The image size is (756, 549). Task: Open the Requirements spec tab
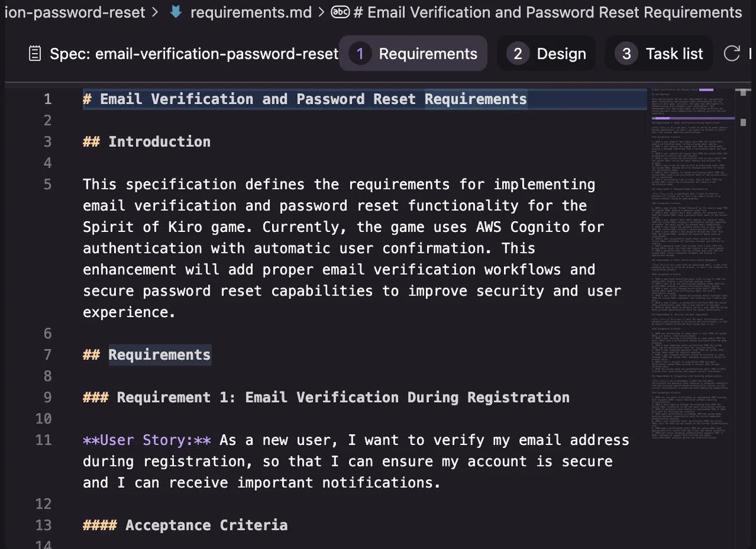(x=413, y=54)
